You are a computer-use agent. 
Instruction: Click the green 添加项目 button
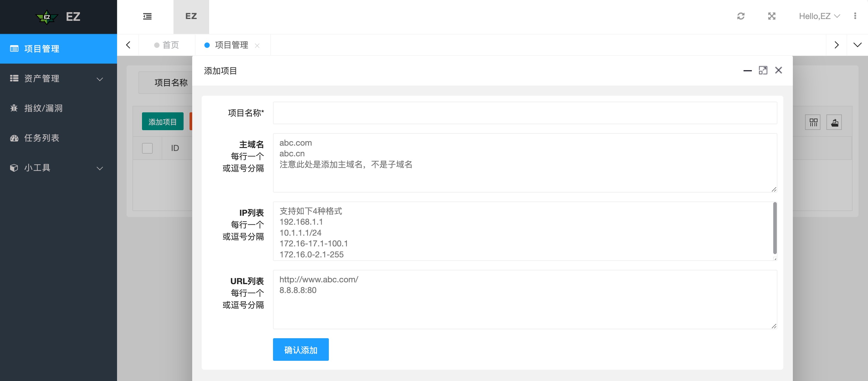click(162, 122)
